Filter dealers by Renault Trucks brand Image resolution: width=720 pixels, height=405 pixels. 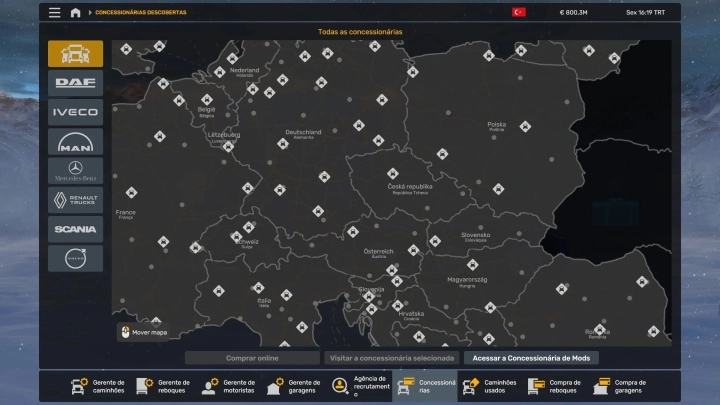tap(75, 200)
